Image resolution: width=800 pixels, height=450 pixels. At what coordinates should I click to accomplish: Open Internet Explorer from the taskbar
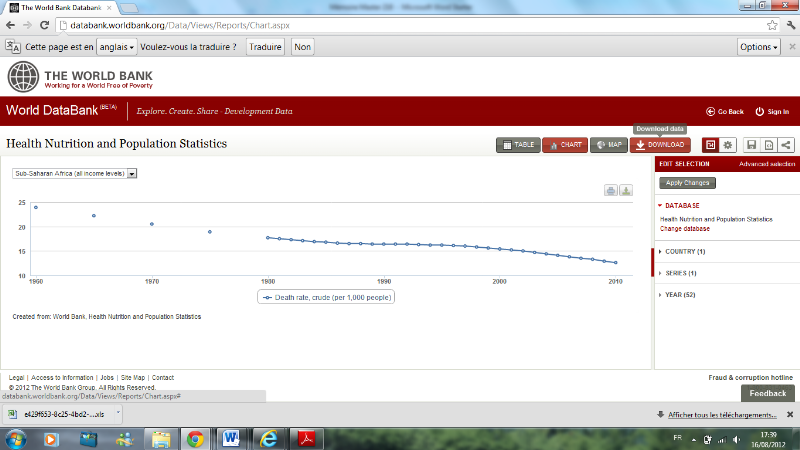(268, 439)
